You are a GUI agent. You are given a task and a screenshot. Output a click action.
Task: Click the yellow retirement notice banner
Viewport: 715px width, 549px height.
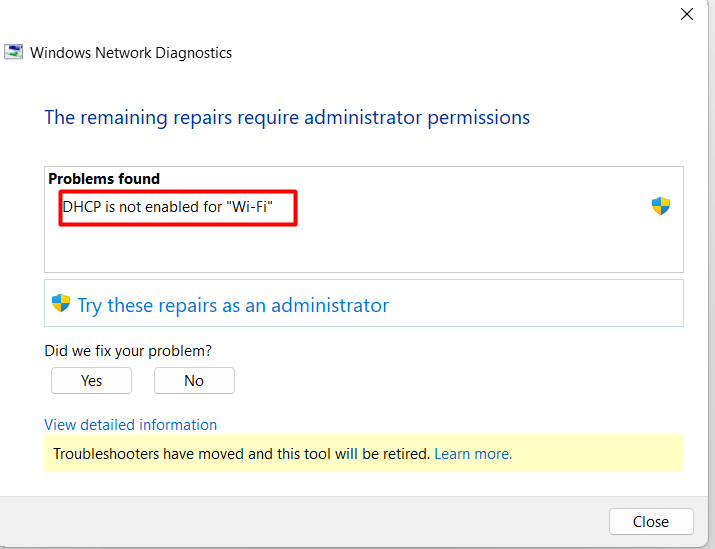coord(363,453)
